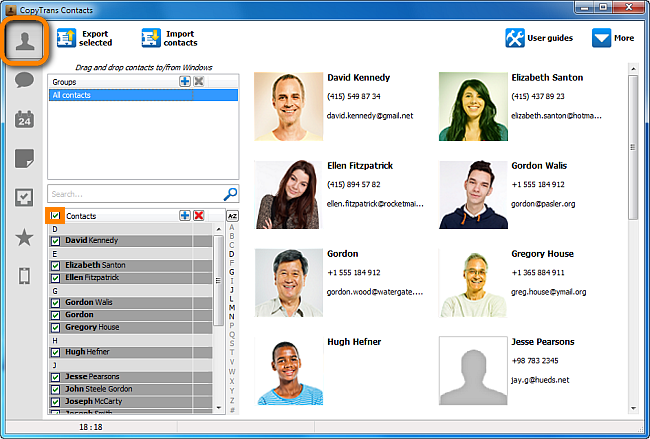Open the Calendar icon showing 24

point(24,119)
